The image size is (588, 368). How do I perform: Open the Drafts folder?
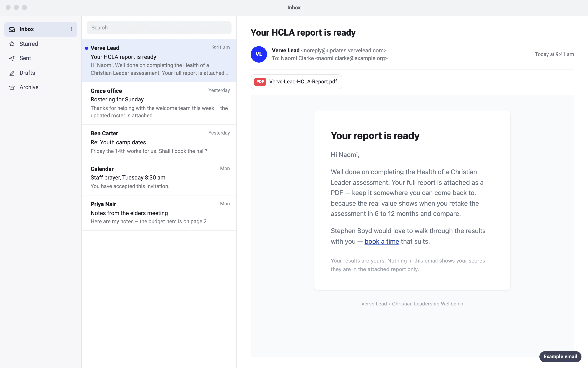coord(41,73)
